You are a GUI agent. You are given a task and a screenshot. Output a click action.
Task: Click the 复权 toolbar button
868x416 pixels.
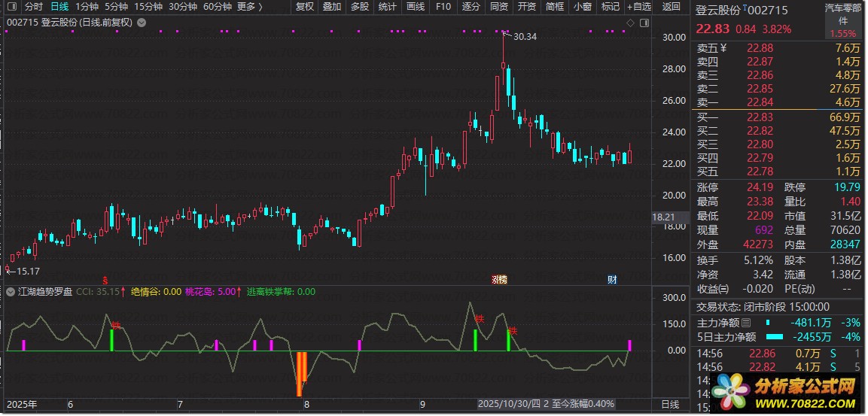[x=304, y=8]
